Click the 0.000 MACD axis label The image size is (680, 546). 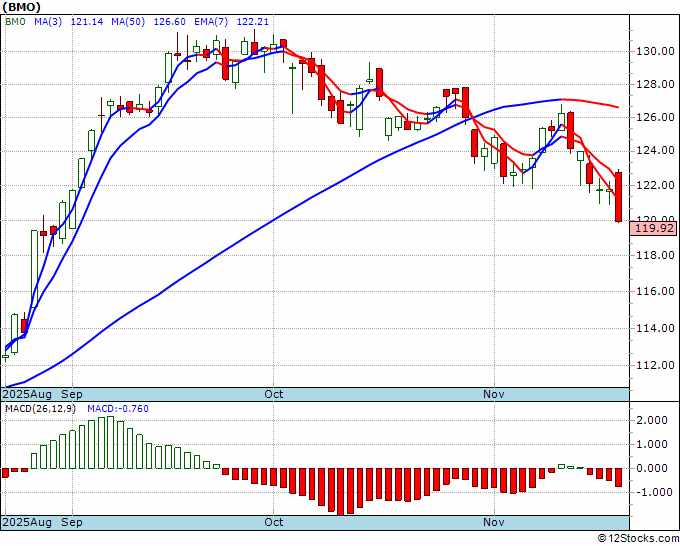[653, 468]
